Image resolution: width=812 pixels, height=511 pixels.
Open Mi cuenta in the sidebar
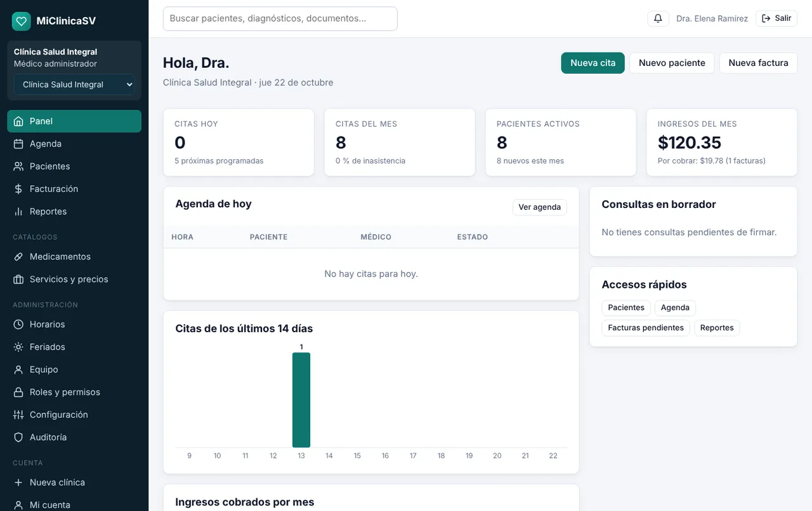point(74,505)
